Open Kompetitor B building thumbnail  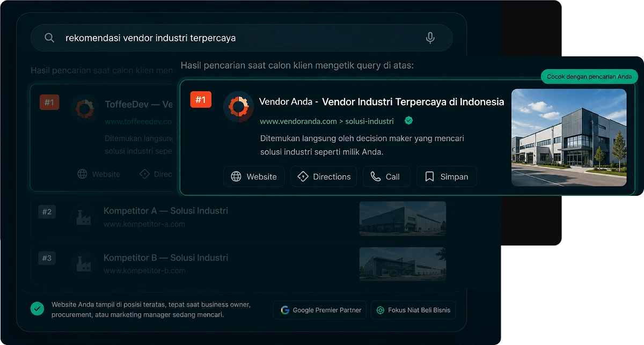pos(402,265)
